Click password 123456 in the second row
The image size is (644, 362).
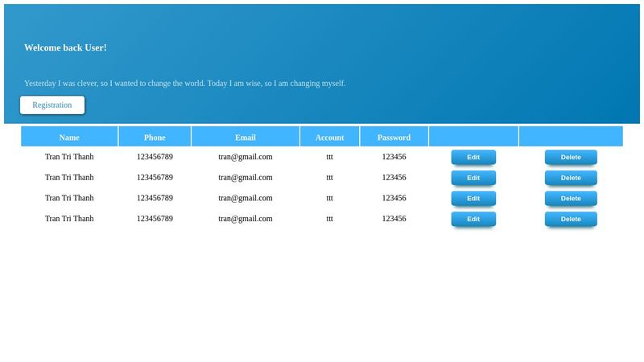[394, 177]
